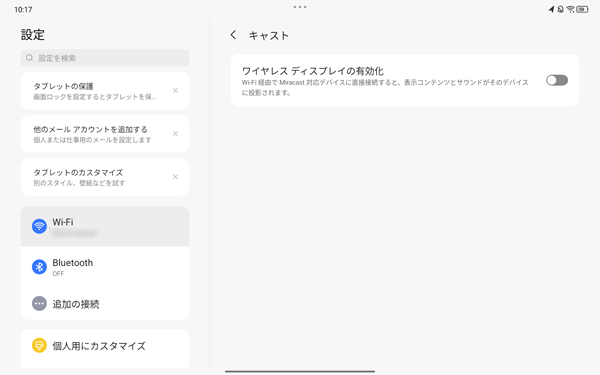Tap the battery status icon
This screenshot has height=375, width=600.
[582, 9]
